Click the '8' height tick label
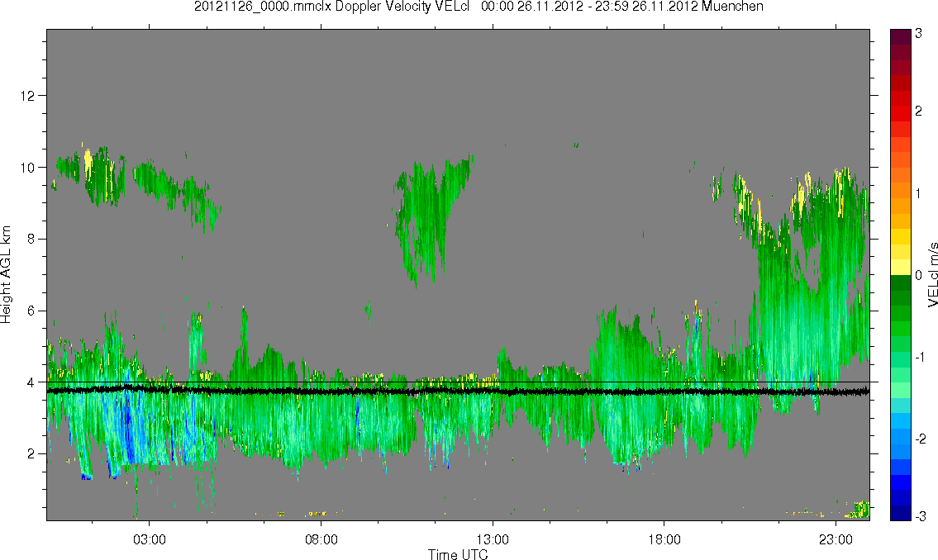 point(31,239)
